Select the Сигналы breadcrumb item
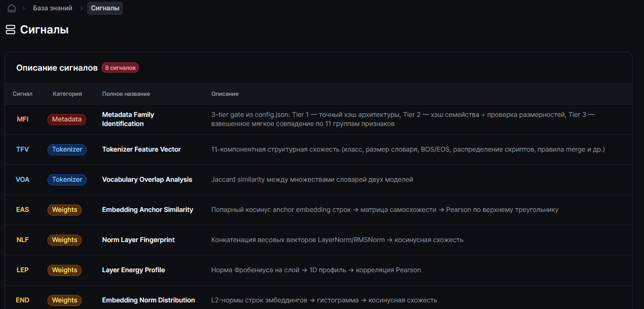 [105, 8]
